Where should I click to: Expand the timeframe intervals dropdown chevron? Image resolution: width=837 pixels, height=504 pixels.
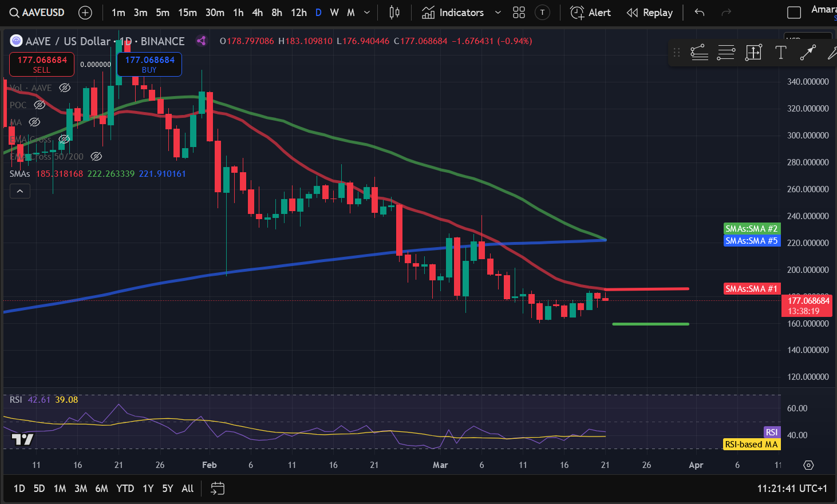pyautogui.click(x=367, y=13)
